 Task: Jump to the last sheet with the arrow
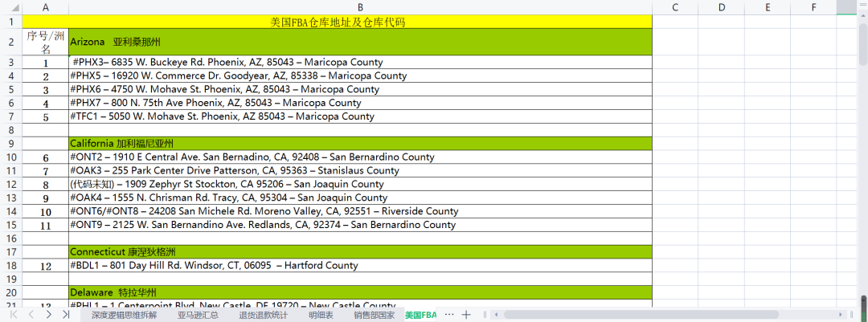[68, 315]
